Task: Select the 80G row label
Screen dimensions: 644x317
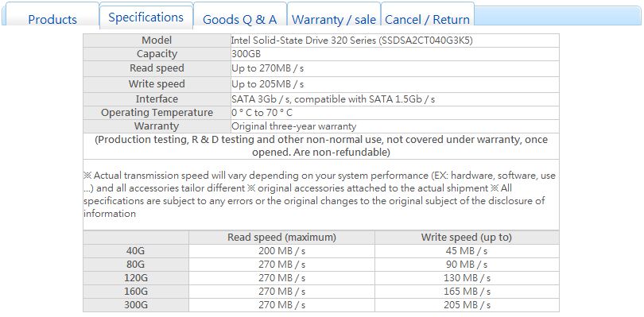Action: (136, 265)
